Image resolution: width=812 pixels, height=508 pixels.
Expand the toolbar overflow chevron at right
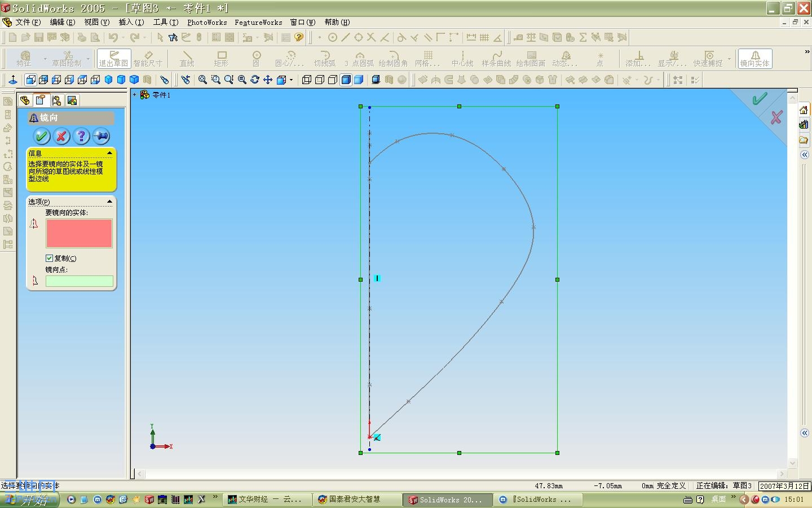[x=806, y=52]
